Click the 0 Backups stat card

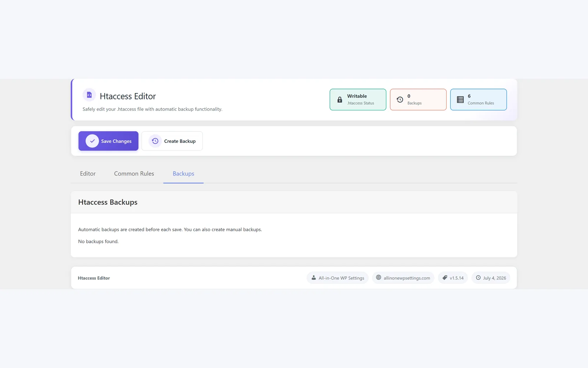click(418, 99)
